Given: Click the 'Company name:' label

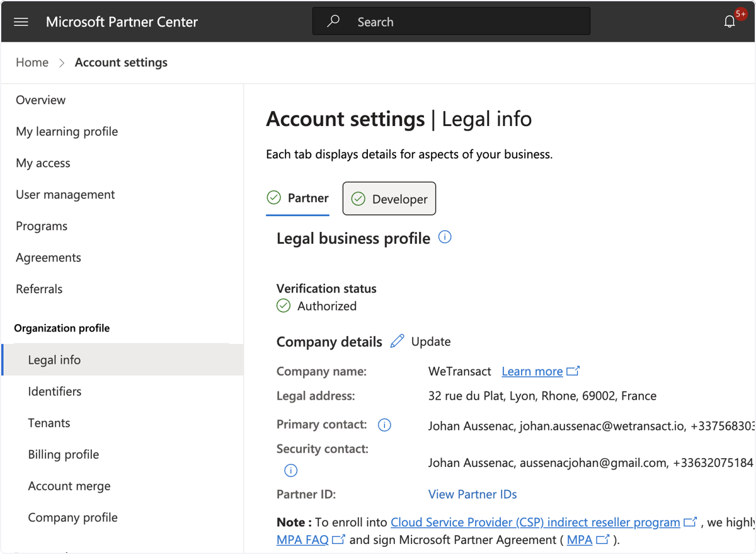Looking at the screenshot, I should pyautogui.click(x=321, y=371).
